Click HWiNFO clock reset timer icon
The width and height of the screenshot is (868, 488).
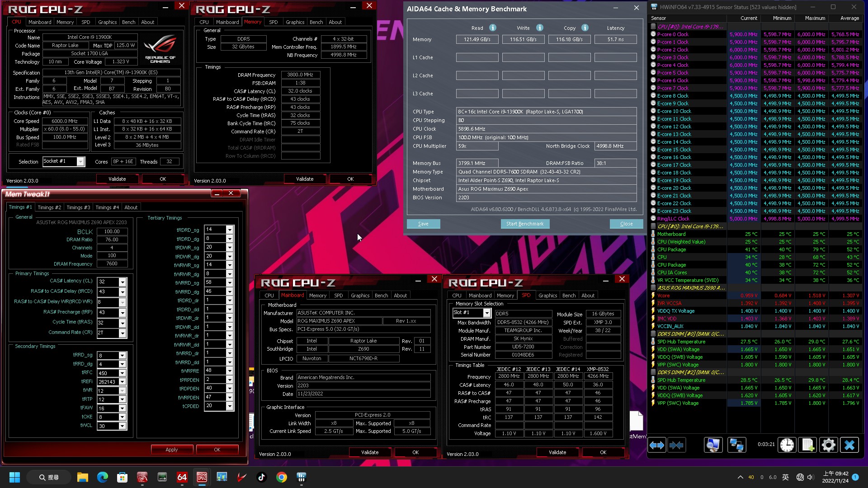787,445
